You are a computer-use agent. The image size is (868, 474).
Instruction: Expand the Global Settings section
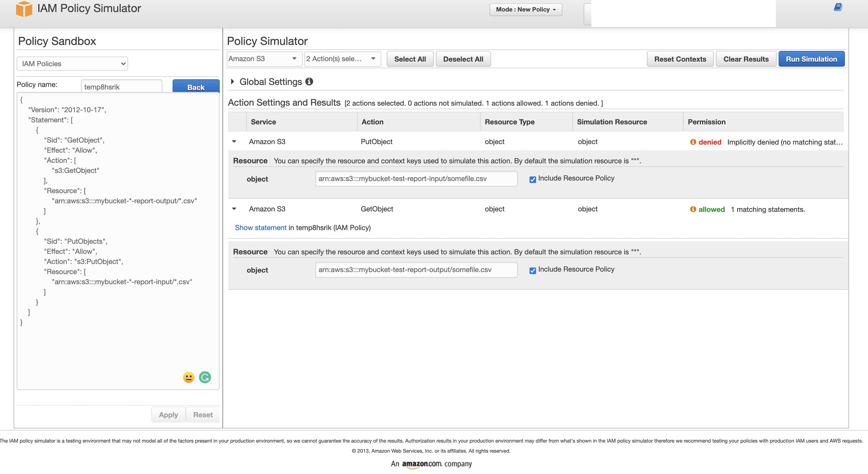[232, 81]
